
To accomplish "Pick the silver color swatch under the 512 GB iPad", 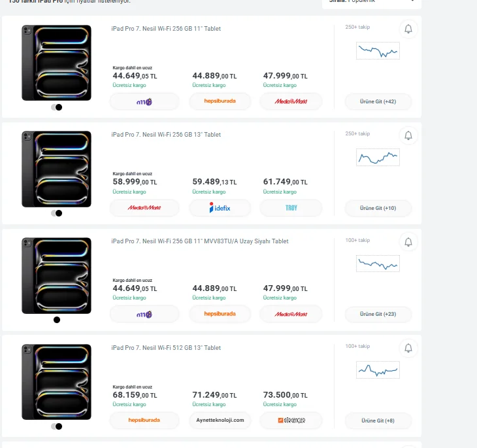I will tap(53, 426).
